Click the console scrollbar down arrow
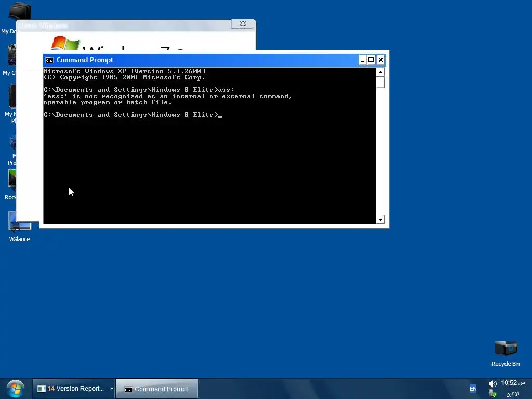The width and height of the screenshot is (532, 399). (x=380, y=220)
